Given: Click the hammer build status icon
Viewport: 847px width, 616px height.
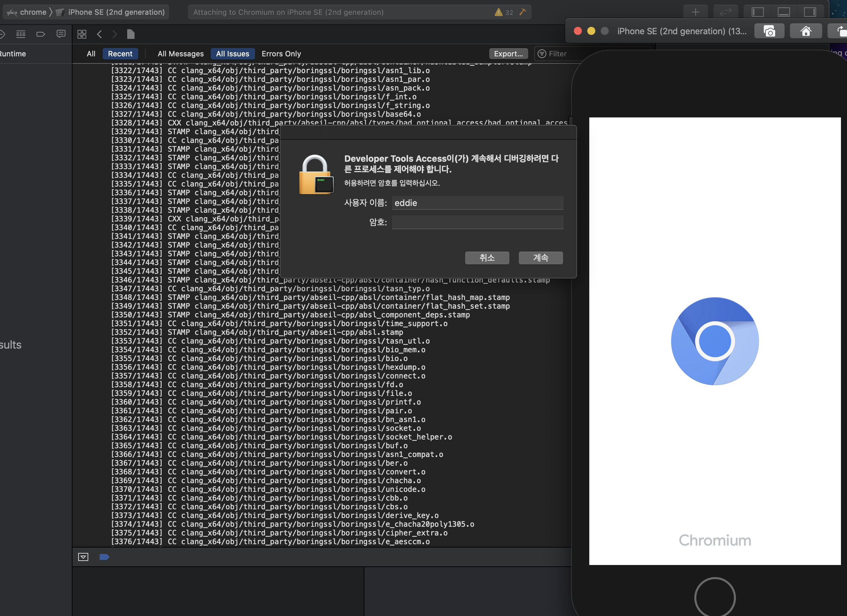Looking at the screenshot, I should click(522, 12).
